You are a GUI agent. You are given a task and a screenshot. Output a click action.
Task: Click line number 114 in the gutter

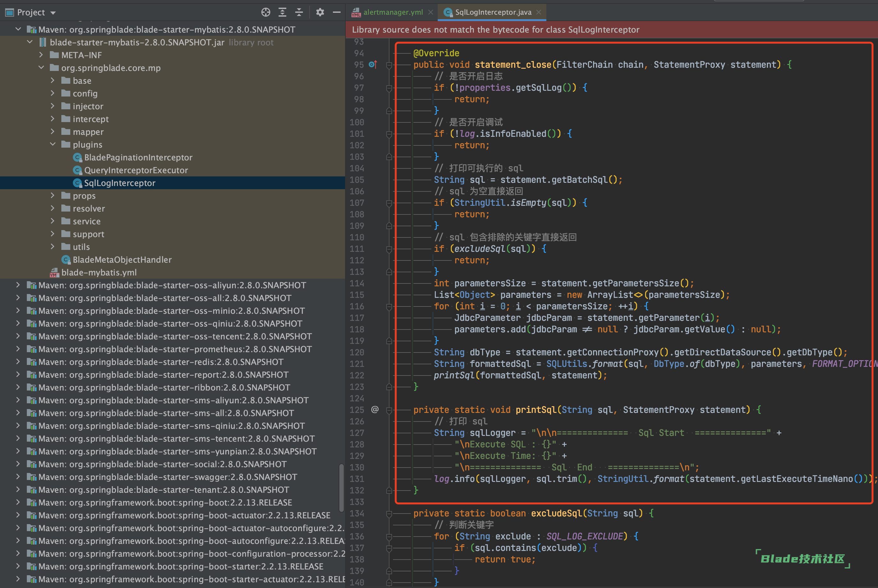point(357,283)
